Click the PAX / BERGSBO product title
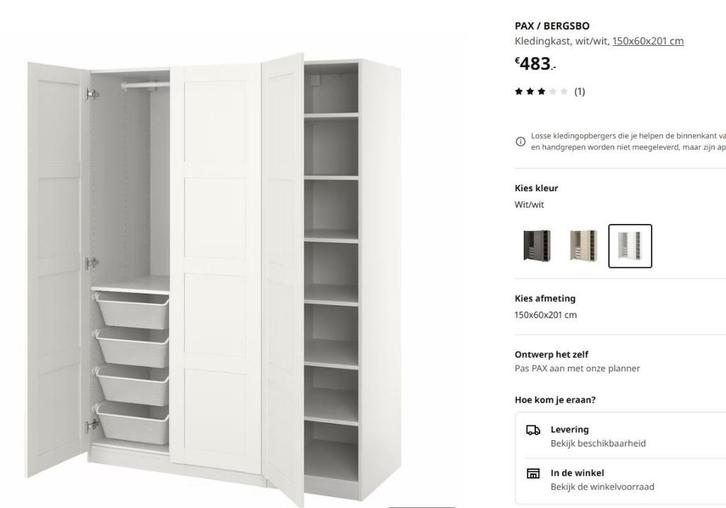 [x=552, y=26]
